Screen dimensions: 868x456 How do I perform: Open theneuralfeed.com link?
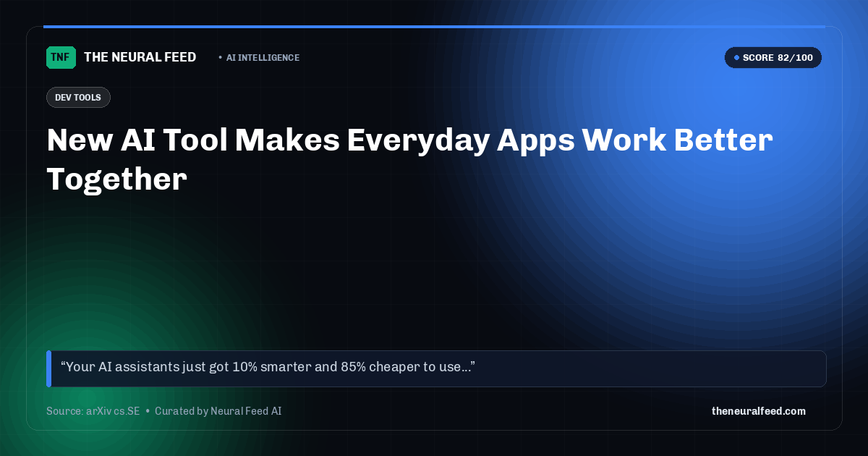point(759,411)
